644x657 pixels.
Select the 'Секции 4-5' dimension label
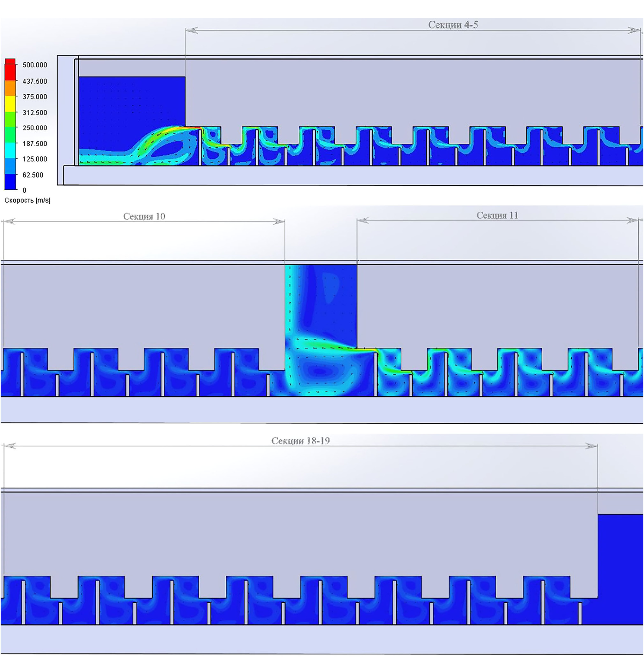coord(453,25)
